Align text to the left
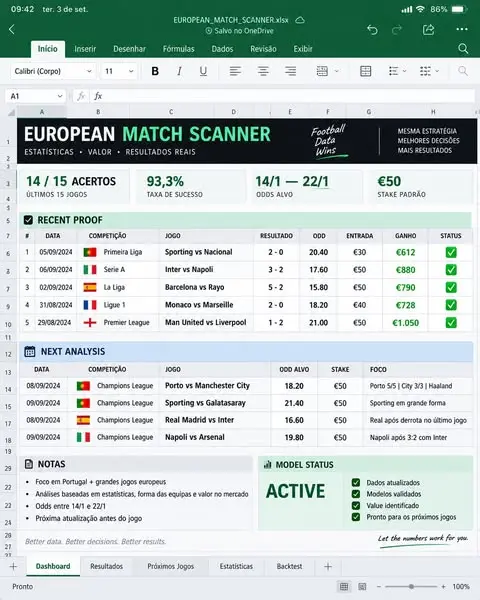Viewport: 480px width, 600px height. click(x=235, y=71)
